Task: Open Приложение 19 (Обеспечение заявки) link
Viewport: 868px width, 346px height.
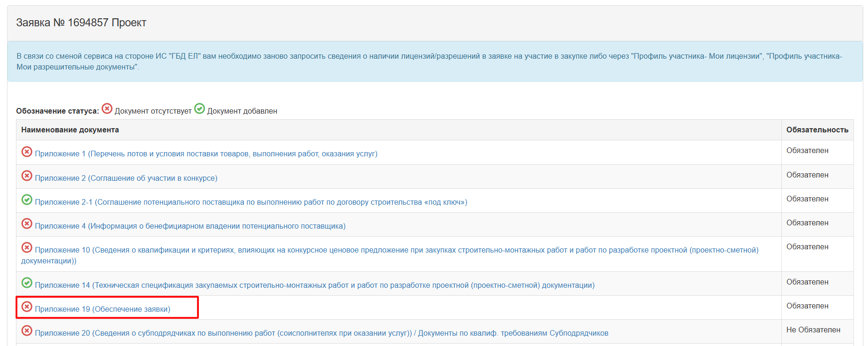Action: (102, 309)
